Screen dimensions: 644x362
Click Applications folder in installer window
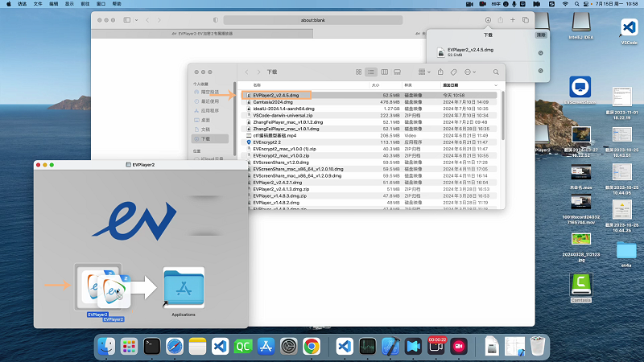point(184,289)
